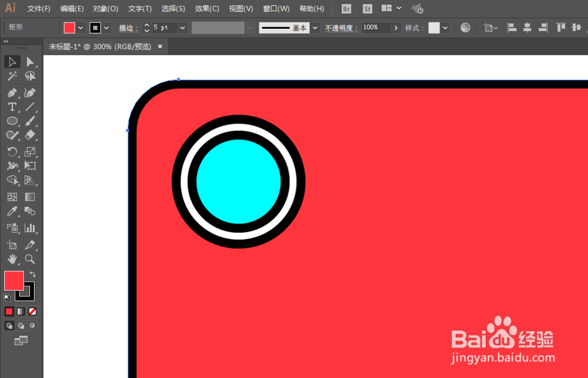588x378 pixels.
Task: Select the Pen tool
Action: [12, 93]
